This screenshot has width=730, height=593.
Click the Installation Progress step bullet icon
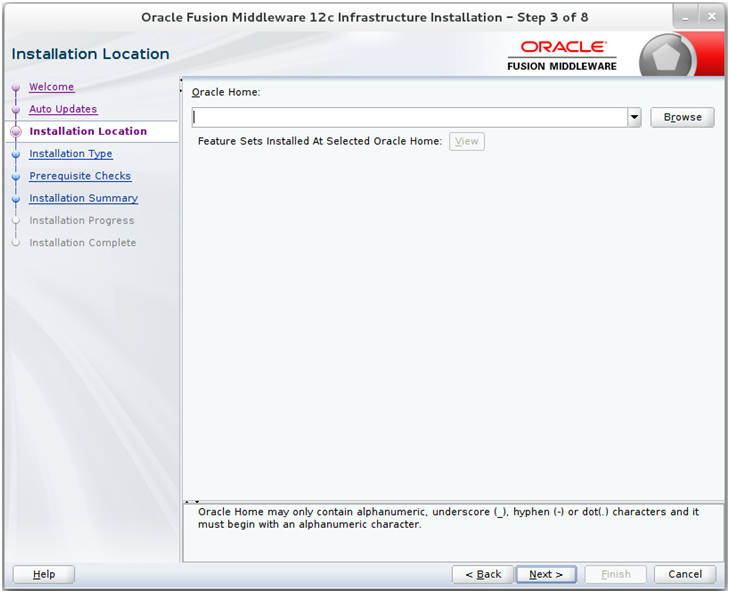click(16, 221)
